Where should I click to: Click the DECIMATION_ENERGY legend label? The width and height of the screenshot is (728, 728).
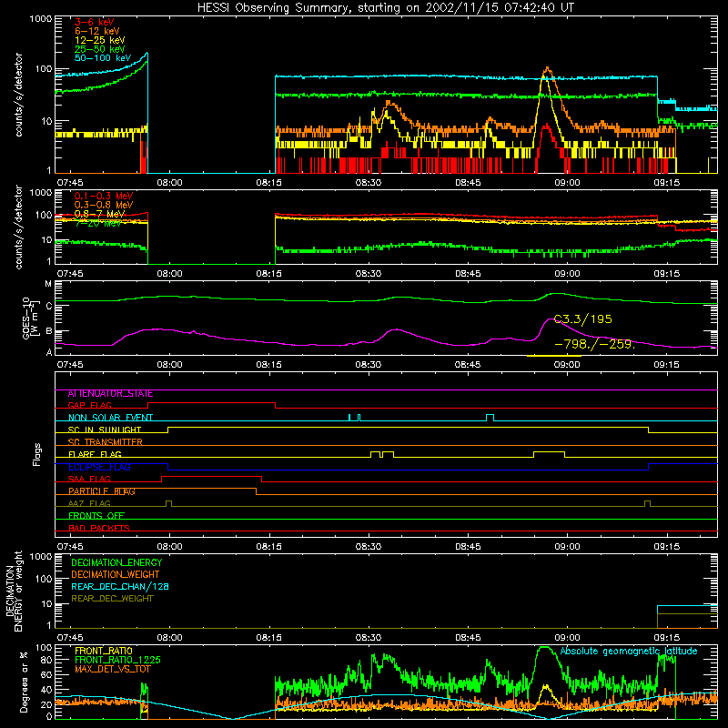(x=116, y=562)
